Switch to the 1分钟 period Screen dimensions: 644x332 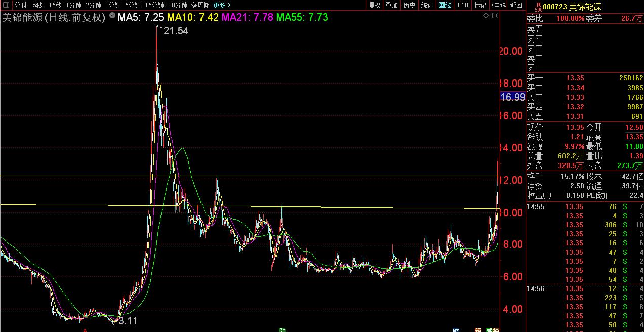pos(73,5)
